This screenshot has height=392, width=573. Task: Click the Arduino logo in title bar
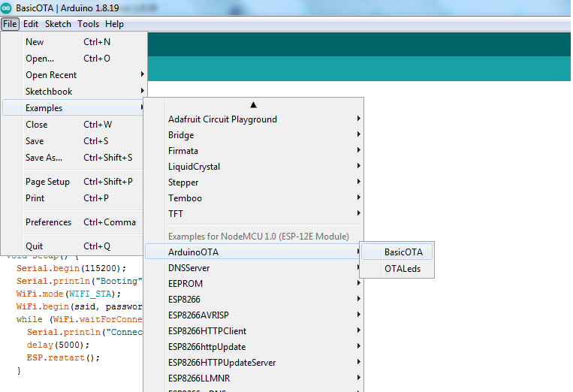(6, 8)
